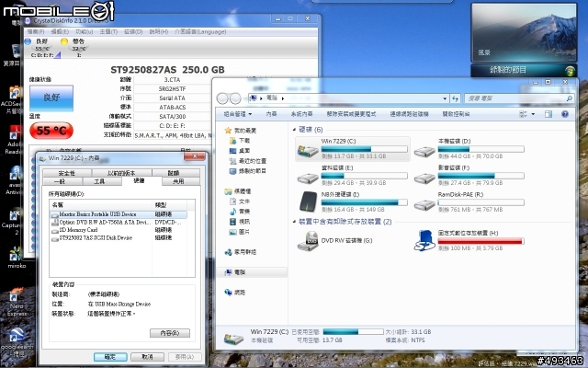Viewport: 588px width, 368px height.
Task: Select the 良好 55°C disk in CrystalDiskInfo
Action: 42,48
